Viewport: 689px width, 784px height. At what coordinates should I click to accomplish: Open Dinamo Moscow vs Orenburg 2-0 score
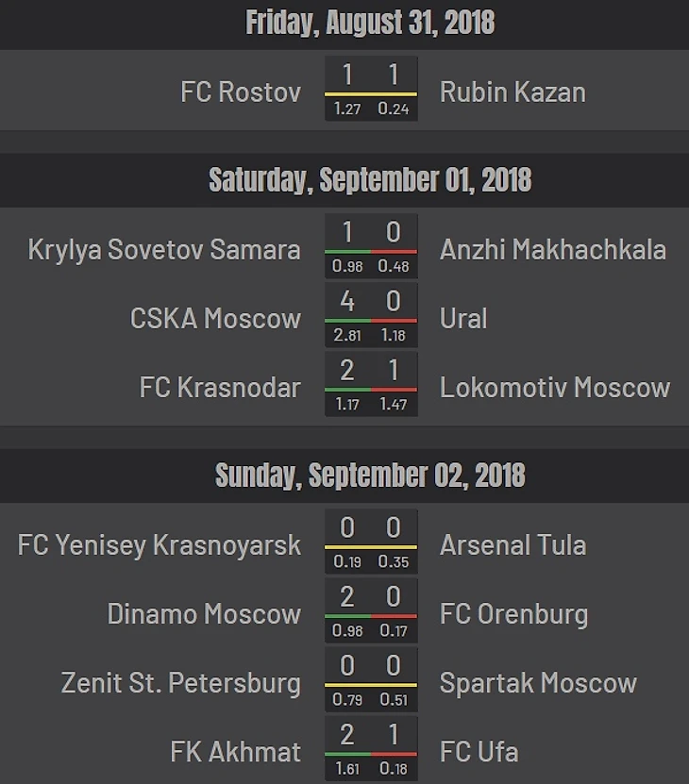tap(371, 610)
